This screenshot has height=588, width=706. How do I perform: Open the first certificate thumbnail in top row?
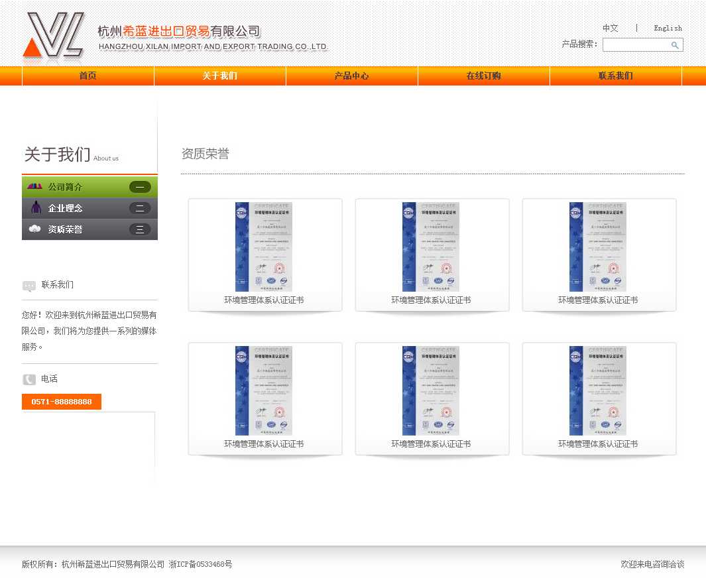(265, 247)
